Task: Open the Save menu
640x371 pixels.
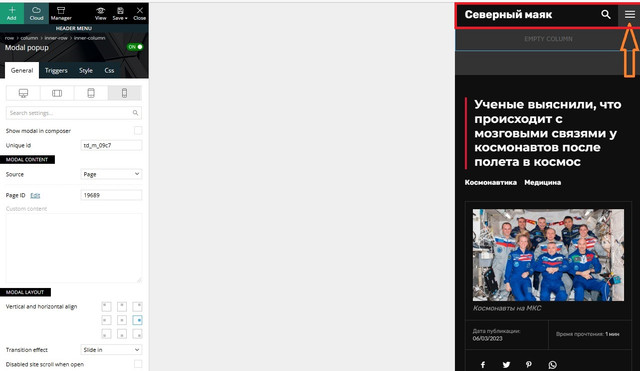Action: pos(120,13)
